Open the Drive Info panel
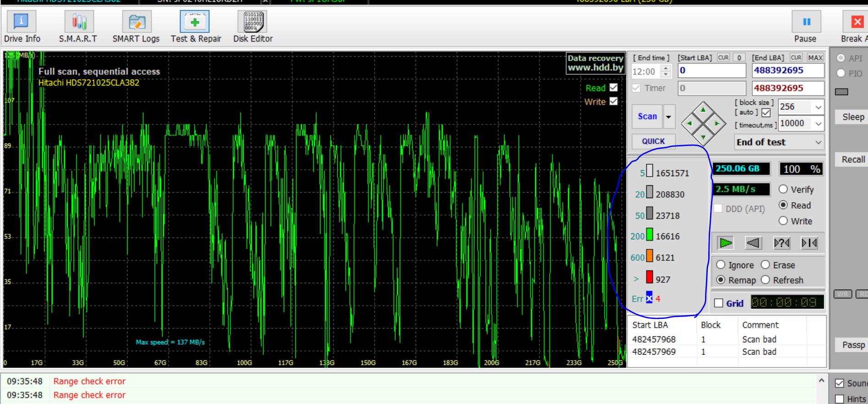The width and height of the screenshot is (868, 404). (x=22, y=27)
